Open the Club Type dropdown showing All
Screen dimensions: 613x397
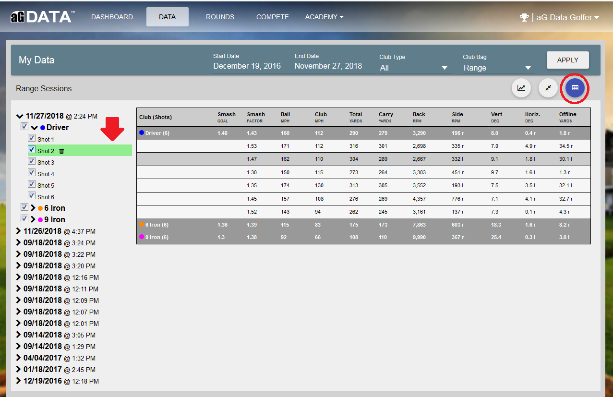(413, 68)
